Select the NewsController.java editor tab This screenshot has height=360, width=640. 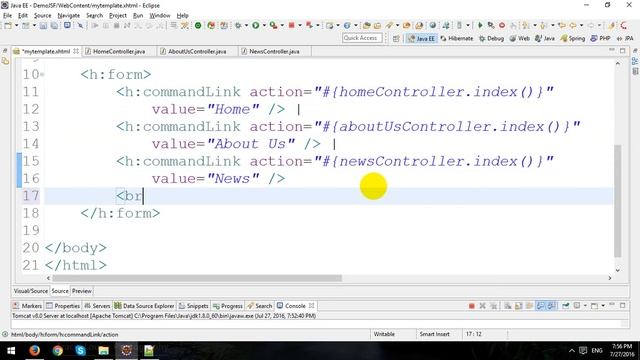tap(274, 51)
